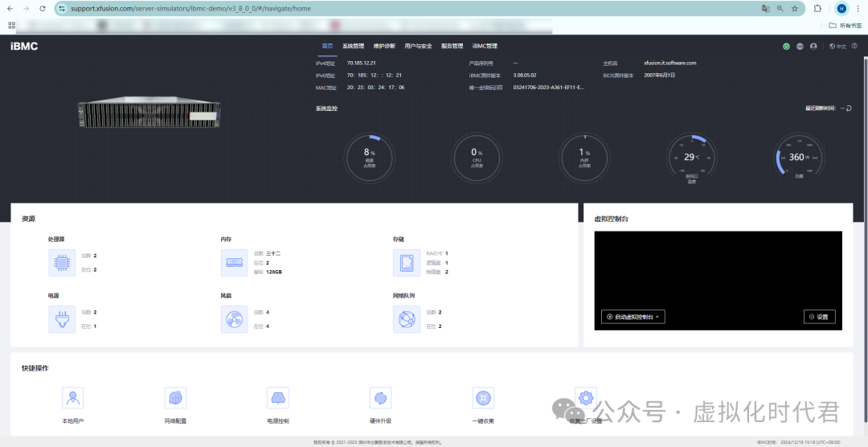This screenshot has height=447, width=868.
Task: Open 一键收集 quick action icon
Action: pos(483,398)
